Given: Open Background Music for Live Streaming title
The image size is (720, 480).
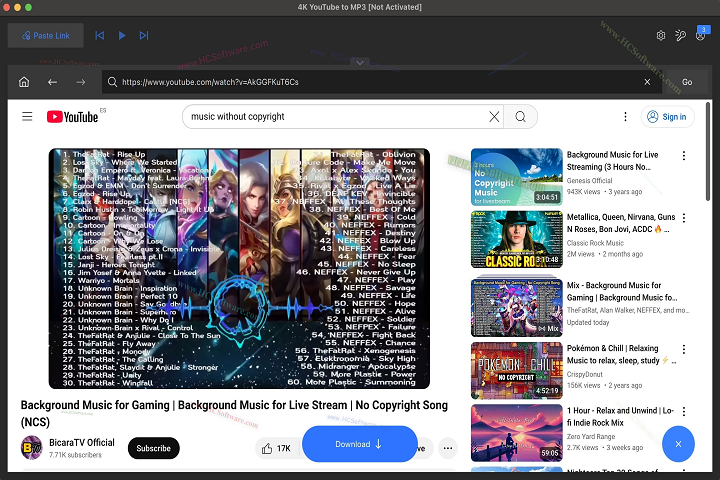Looking at the screenshot, I should (612, 161).
